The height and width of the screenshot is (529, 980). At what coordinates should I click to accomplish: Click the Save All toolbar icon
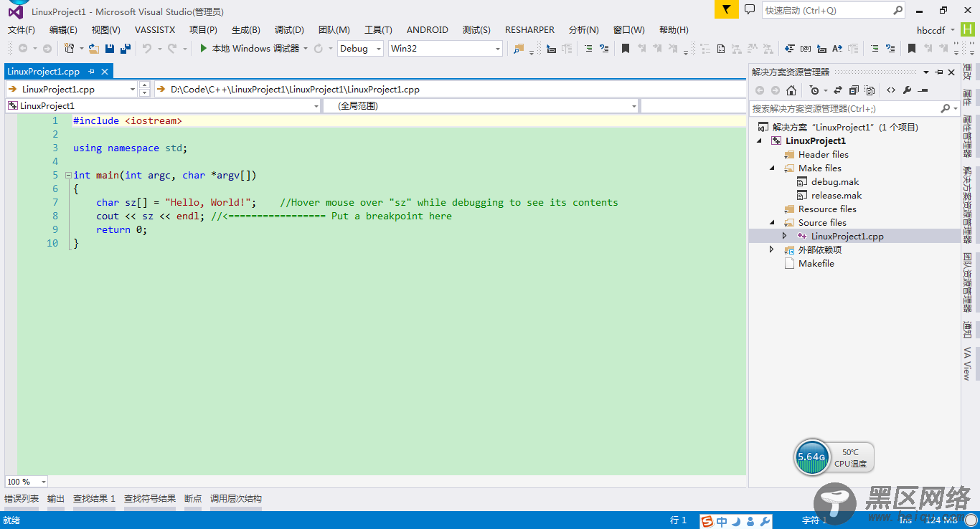click(126, 48)
